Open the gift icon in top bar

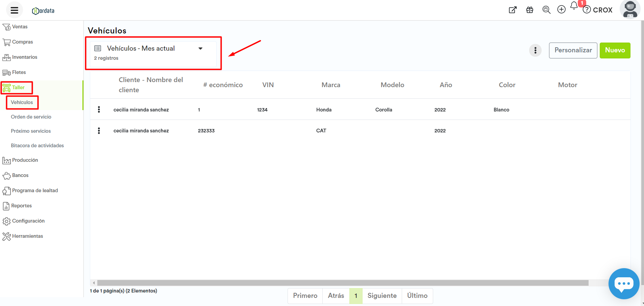click(x=529, y=10)
